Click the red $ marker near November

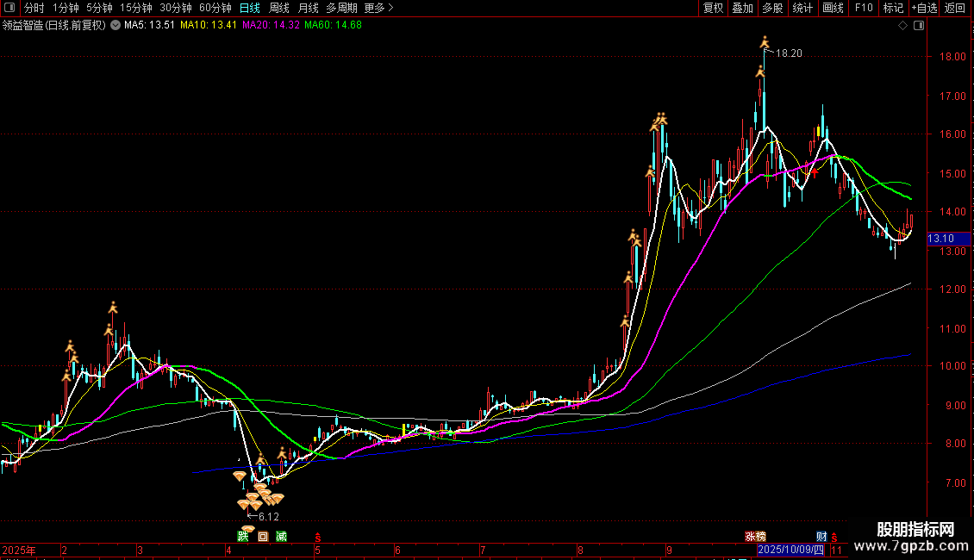coord(834,537)
